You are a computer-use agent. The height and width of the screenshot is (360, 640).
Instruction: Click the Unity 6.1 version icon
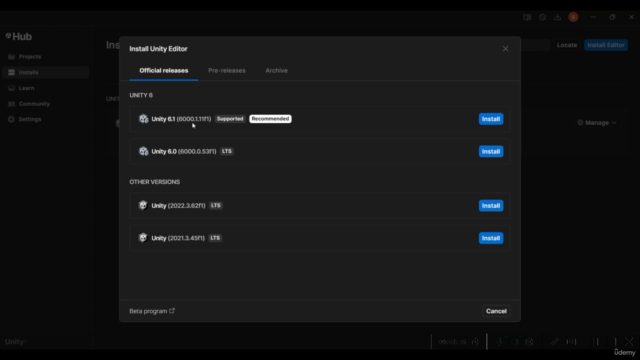click(143, 119)
